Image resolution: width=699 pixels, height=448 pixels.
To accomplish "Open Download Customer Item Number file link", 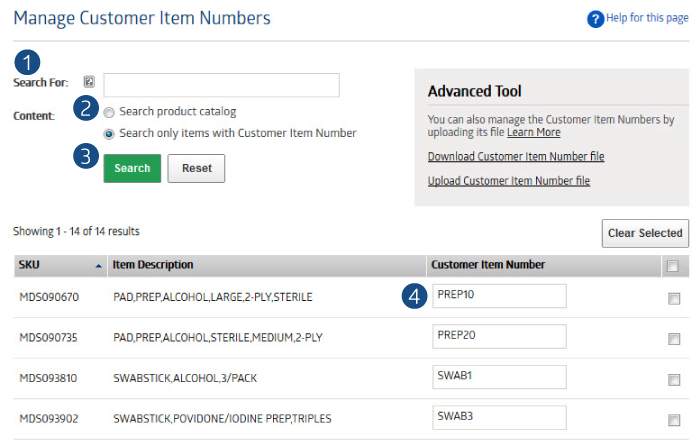I will click(x=516, y=156).
